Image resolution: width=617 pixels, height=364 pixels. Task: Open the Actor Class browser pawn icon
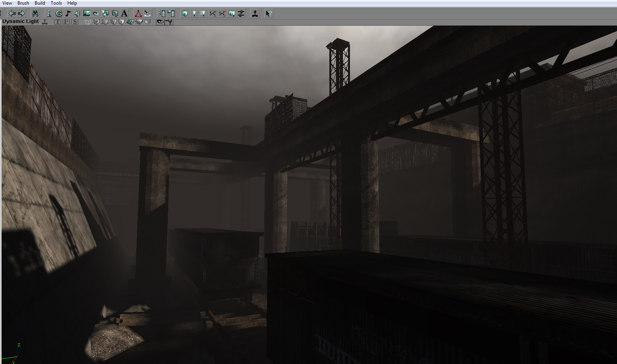pos(49,14)
